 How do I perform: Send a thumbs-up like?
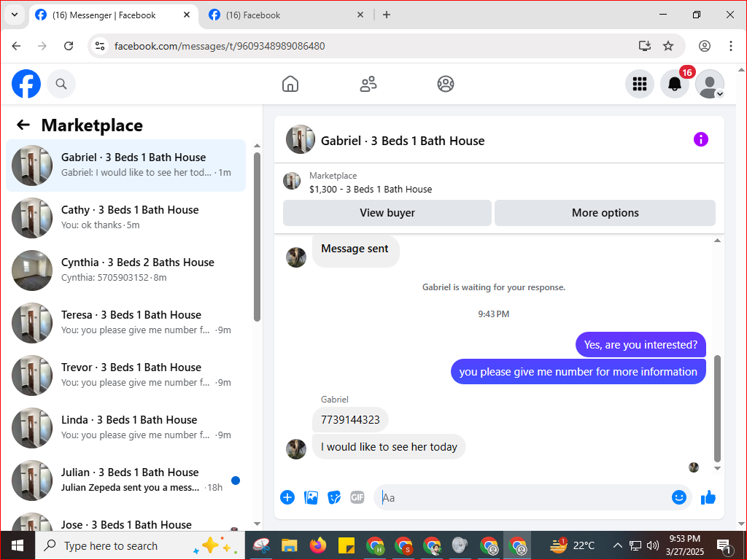708,497
